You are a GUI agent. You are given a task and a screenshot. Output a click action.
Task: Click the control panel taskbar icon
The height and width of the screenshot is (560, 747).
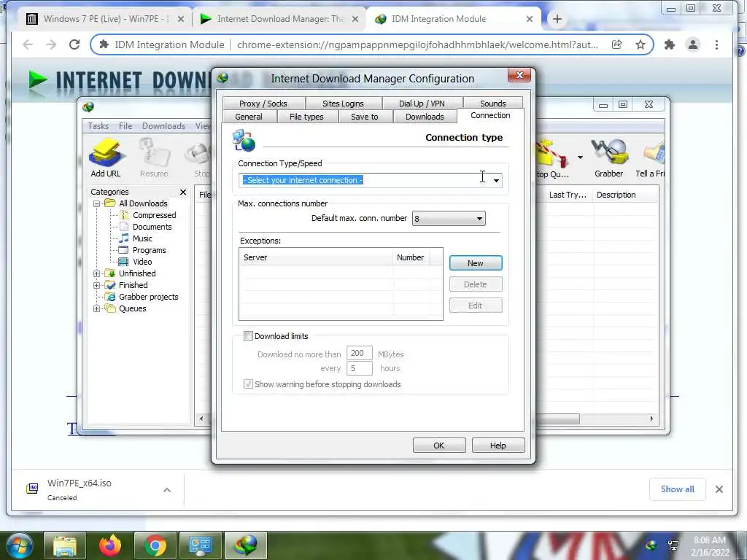(x=200, y=545)
